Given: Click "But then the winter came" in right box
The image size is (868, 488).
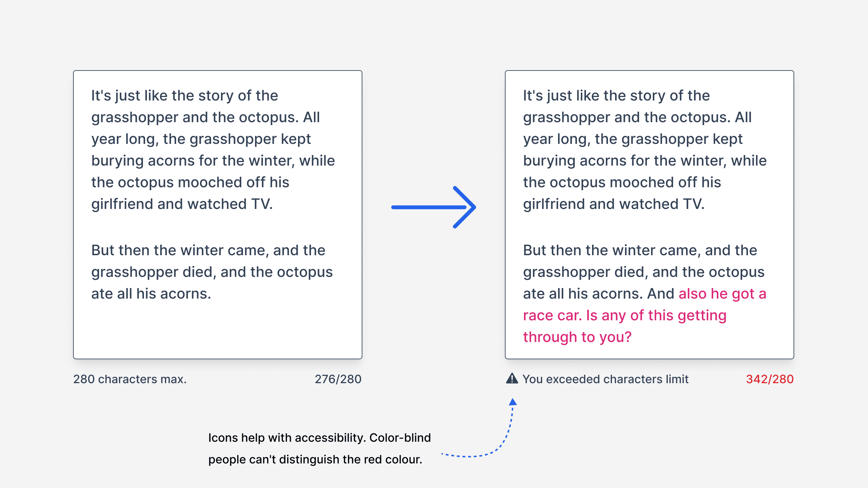Looking at the screenshot, I should click(x=611, y=251).
